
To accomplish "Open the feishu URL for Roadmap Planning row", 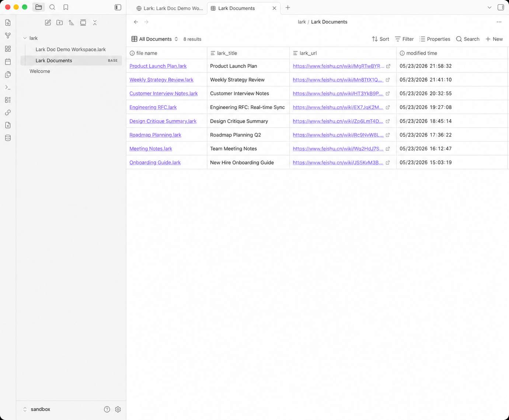I will 338,135.
